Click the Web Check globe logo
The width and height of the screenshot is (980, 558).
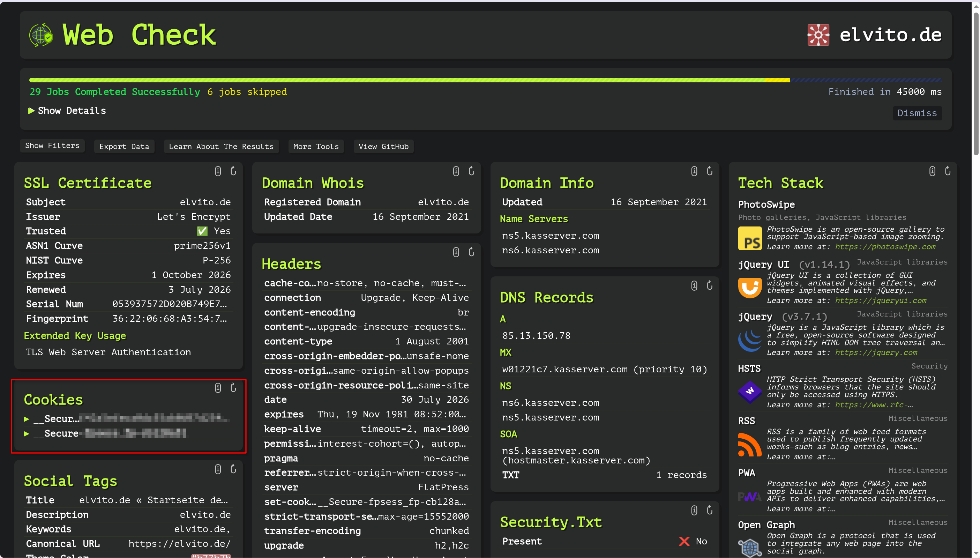click(41, 35)
